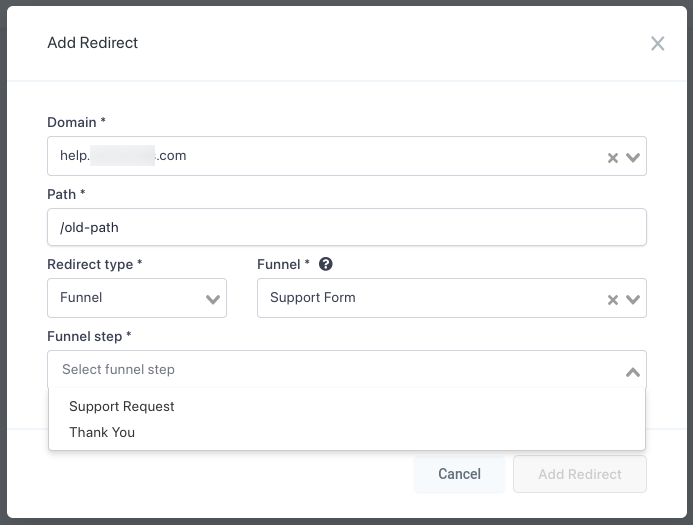693x525 pixels.
Task: Click the Path field containing /old-path
Action: click(x=346, y=227)
